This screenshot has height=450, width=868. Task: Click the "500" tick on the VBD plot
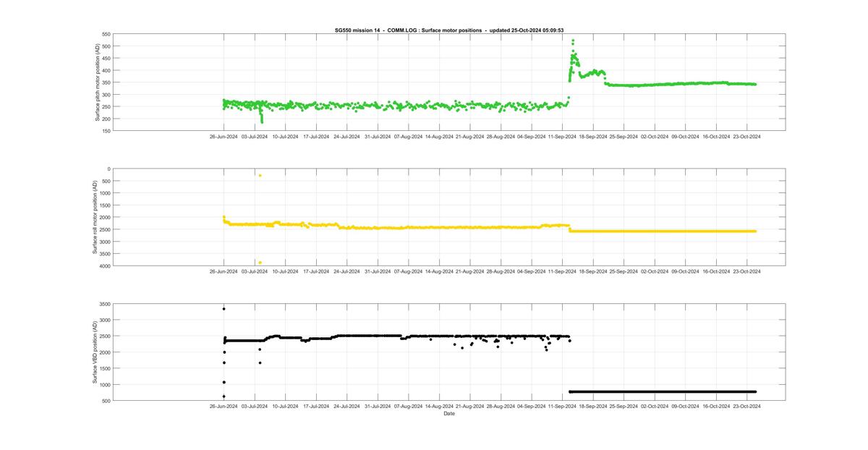point(106,401)
